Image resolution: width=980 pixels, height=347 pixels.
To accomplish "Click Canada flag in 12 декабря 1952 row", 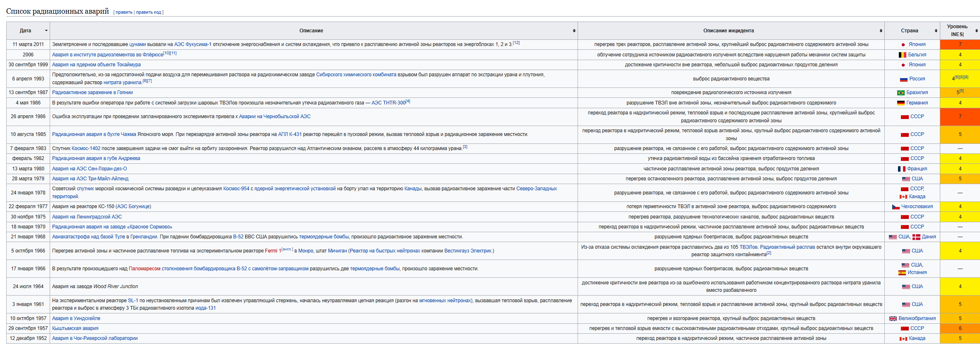I will pyautogui.click(x=903, y=339).
